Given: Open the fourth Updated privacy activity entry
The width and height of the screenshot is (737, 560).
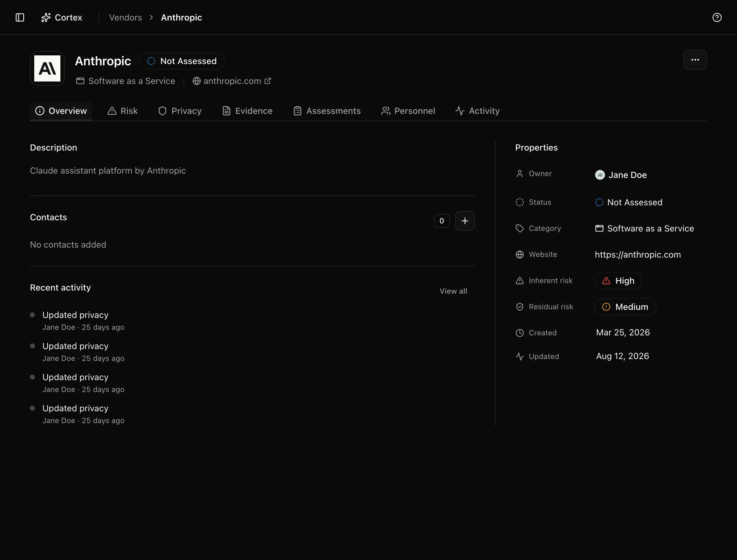Looking at the screenshot, I should pyautogui.click(x=75, y=408).
